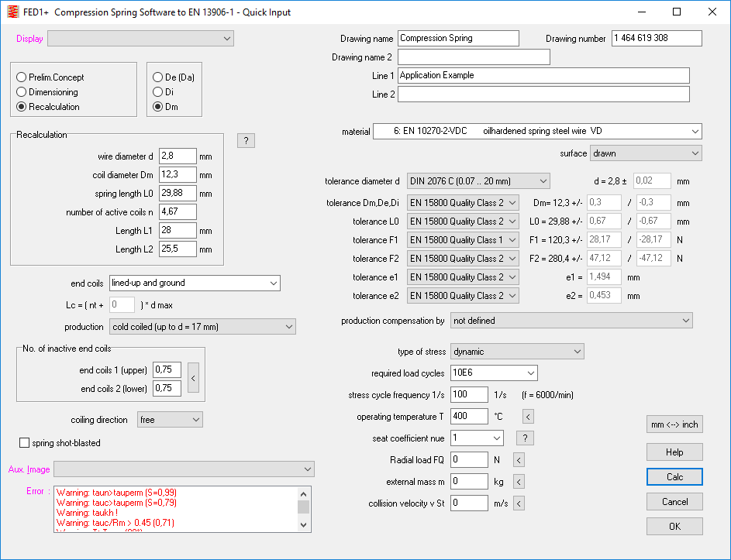Click arrow button beside external mass m
Screen dimensions: 731x560
519,482
